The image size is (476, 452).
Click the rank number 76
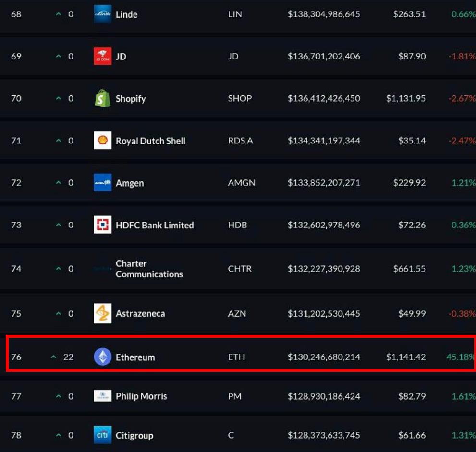tap(16, 357)
